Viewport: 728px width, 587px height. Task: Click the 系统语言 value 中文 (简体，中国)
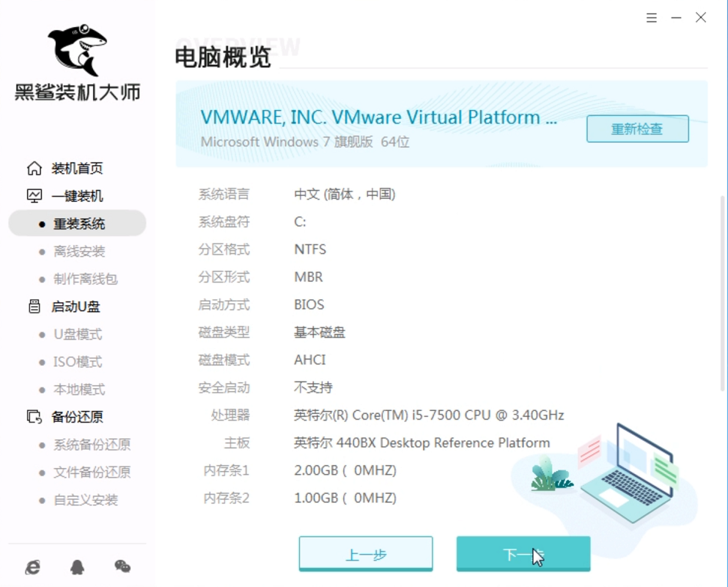(345, 194)
